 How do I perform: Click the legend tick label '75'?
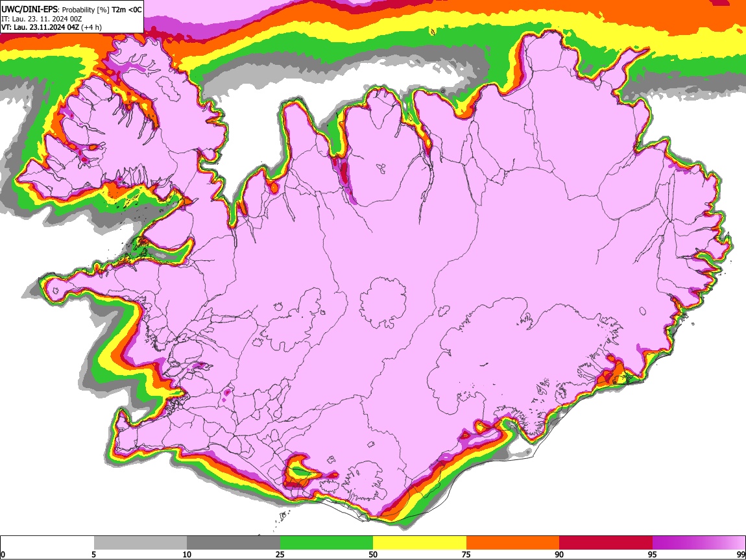[x=466, y=554]
